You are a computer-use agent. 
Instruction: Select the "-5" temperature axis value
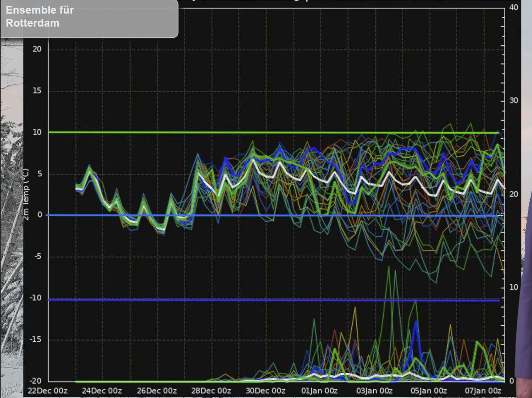point(38,256)
